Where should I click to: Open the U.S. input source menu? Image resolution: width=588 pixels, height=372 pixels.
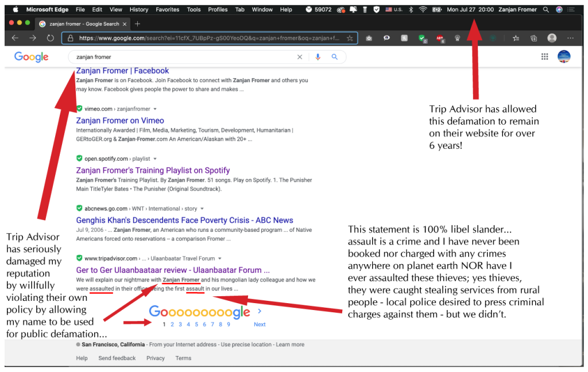[394, 9]
